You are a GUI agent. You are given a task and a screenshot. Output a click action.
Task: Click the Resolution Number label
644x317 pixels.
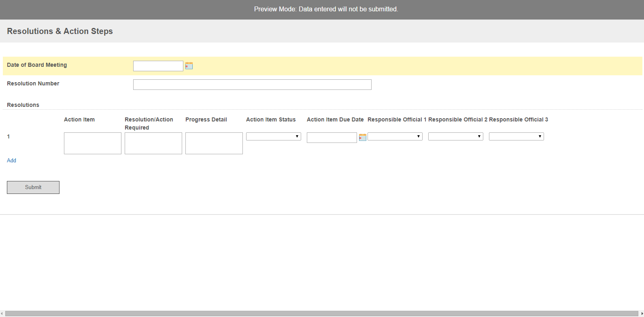coord(33,83)
